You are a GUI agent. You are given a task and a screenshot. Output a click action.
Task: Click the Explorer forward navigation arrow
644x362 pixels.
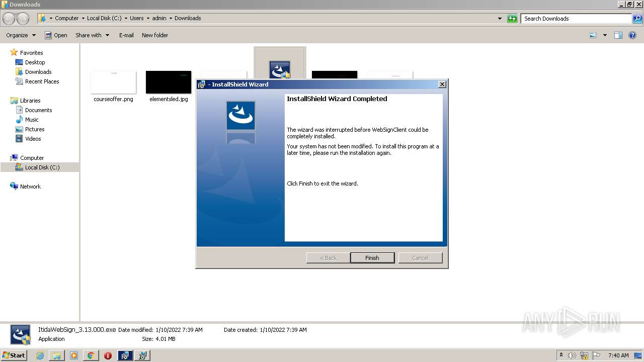click(x=23, y=19)
